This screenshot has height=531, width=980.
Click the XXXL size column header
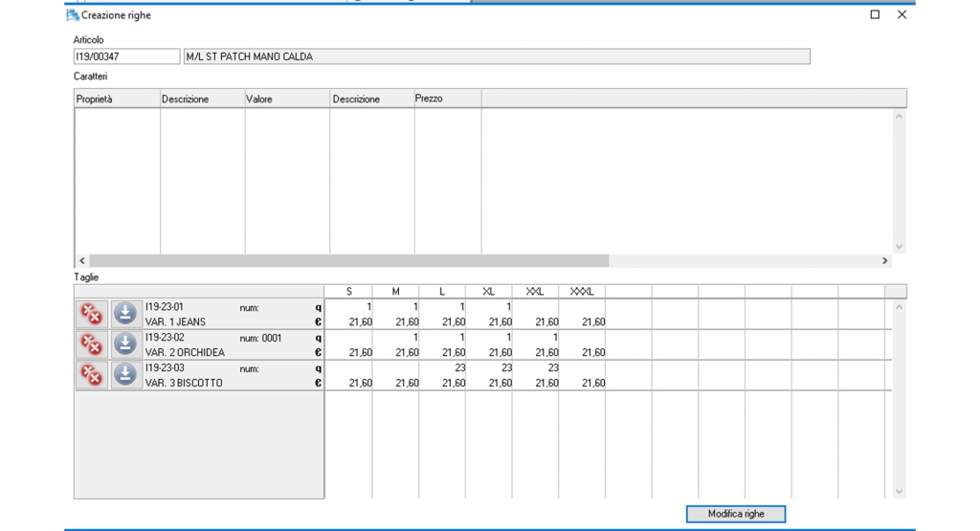click(582, 292)
